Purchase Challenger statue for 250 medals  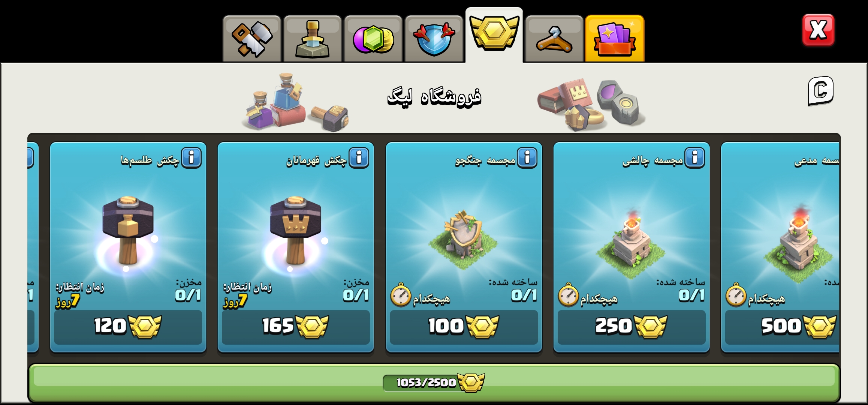coord(632,327)
